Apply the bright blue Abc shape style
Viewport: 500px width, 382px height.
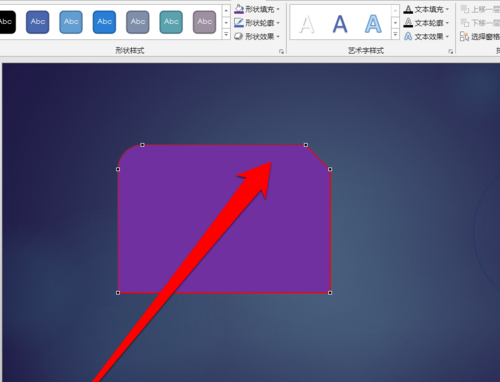[104, 22]
